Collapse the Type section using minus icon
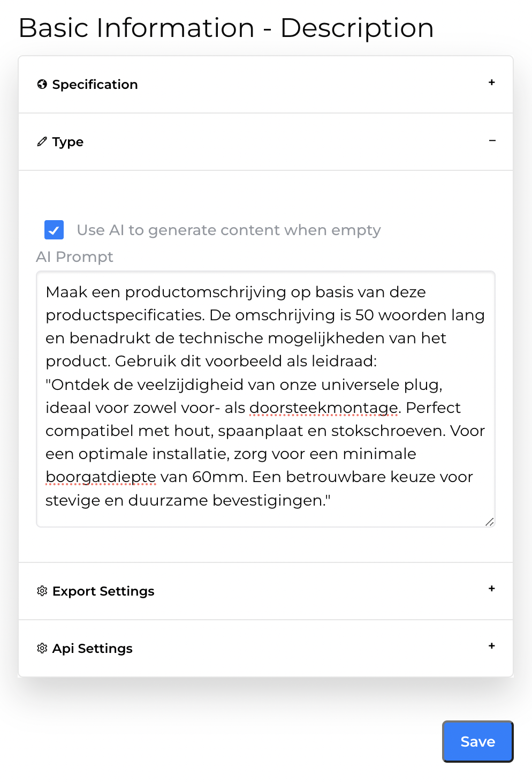Viewport: 532px width, 782px height. click(x=492, y=140)
